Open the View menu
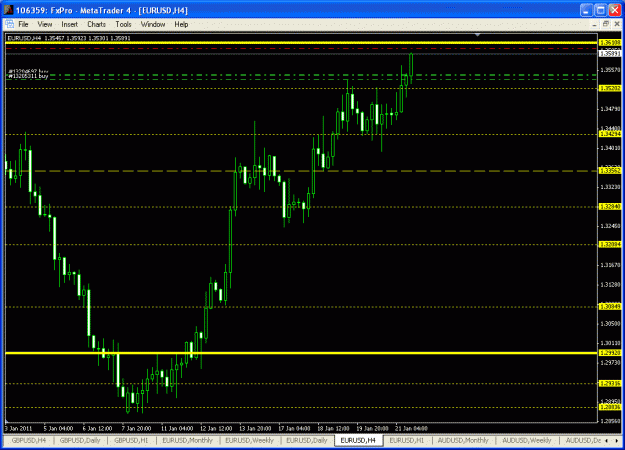Viewport: 625px width, 450px height. 45,24
